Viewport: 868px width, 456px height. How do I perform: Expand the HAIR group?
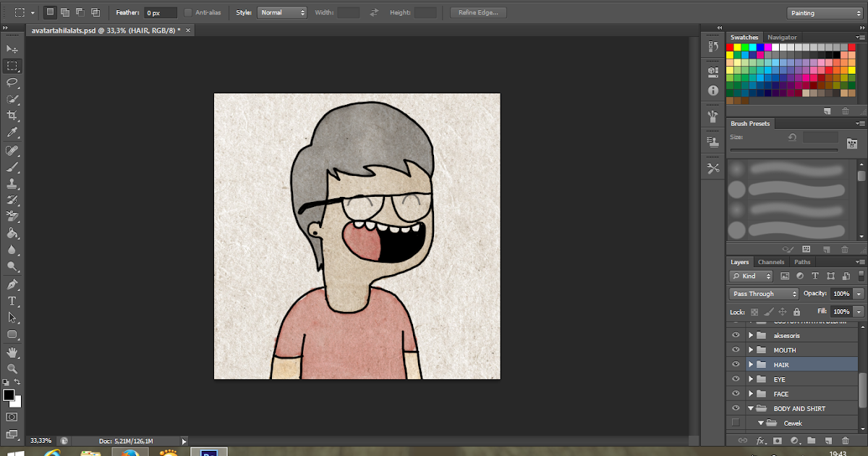pos(751,364)
